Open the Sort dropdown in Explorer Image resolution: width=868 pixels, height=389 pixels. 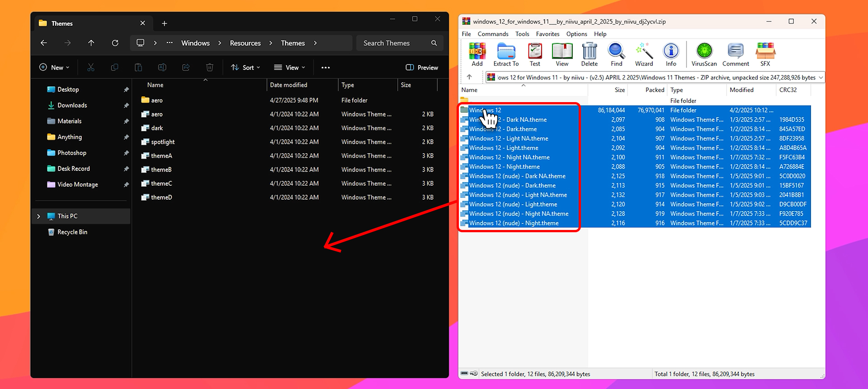pyautogui.click(x=245, y=67)
